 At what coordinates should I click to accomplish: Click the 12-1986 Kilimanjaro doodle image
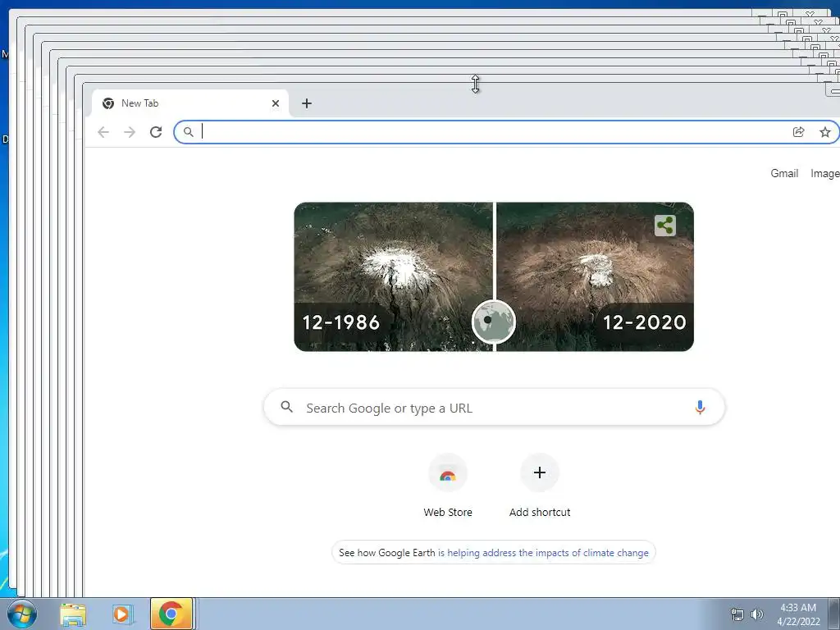(x=393, y=276)
